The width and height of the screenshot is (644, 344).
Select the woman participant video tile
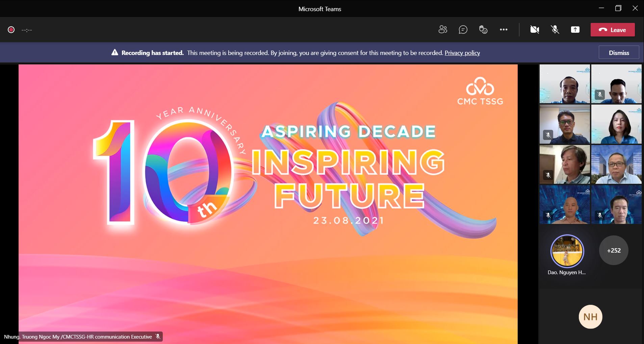click(616, 124)
